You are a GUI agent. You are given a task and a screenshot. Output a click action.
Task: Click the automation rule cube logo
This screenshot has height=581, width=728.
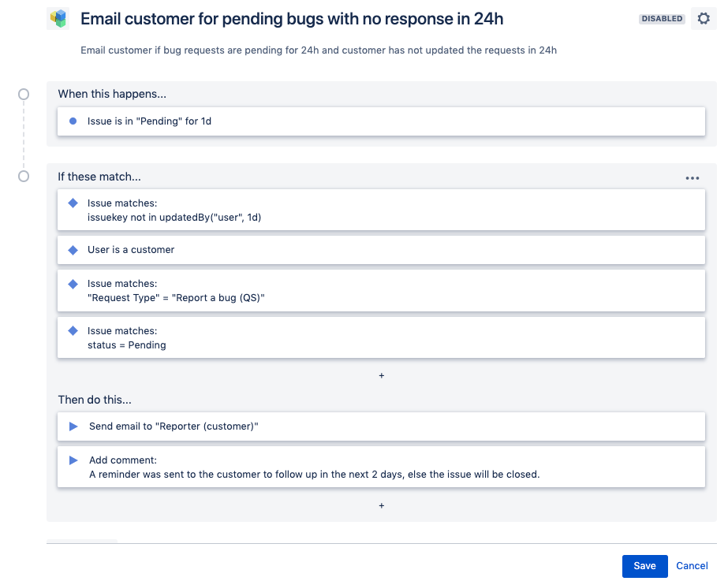(58, 19)
